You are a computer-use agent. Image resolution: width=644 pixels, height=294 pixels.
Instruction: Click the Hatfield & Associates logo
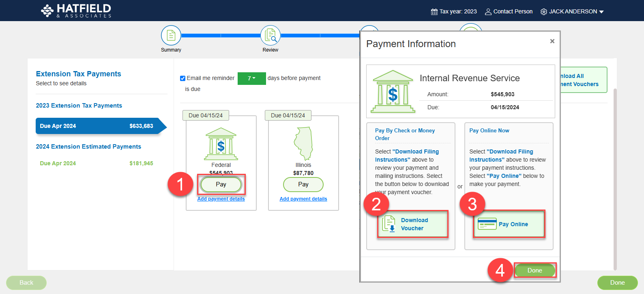(x=76, y=11)
